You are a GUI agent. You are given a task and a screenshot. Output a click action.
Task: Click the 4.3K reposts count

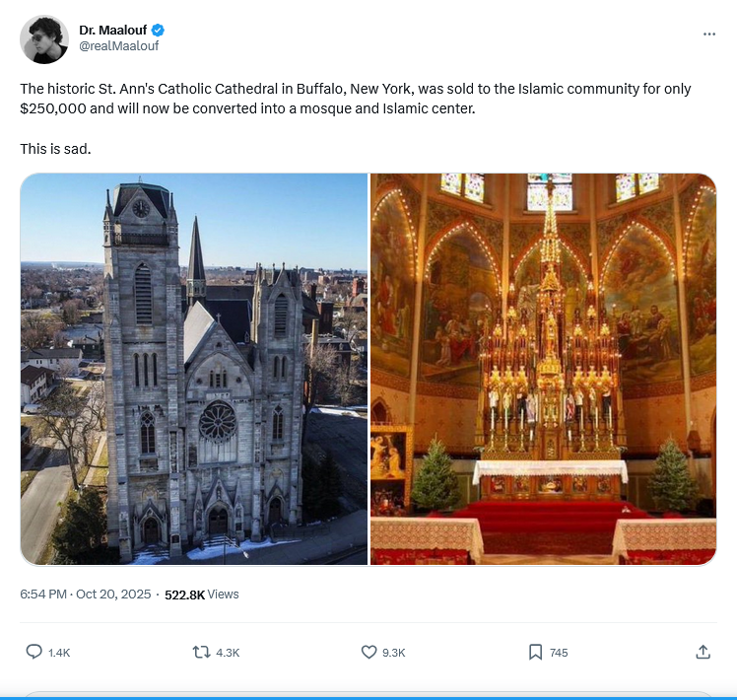pyautogui.click(x=228, y=653)
